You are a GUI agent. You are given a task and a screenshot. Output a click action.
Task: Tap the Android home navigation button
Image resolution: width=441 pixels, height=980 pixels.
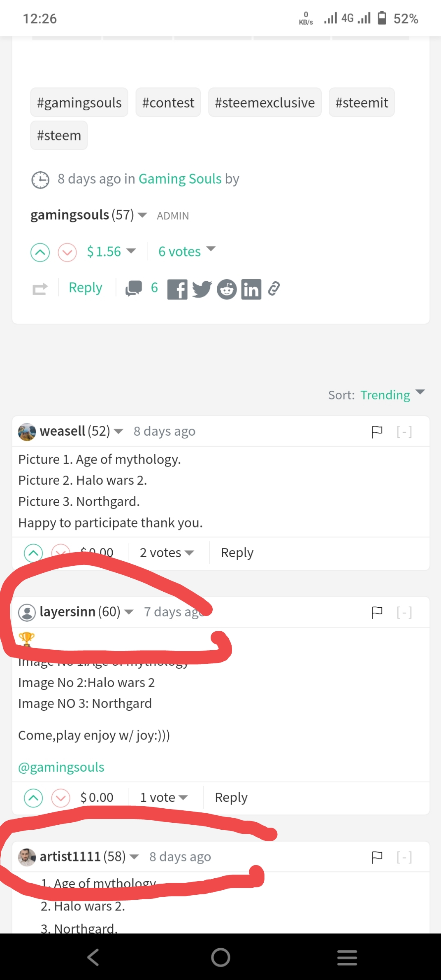point(220,957)
